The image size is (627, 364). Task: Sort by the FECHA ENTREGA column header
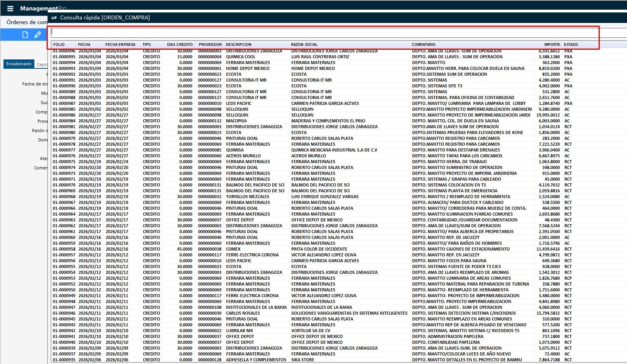120,45
